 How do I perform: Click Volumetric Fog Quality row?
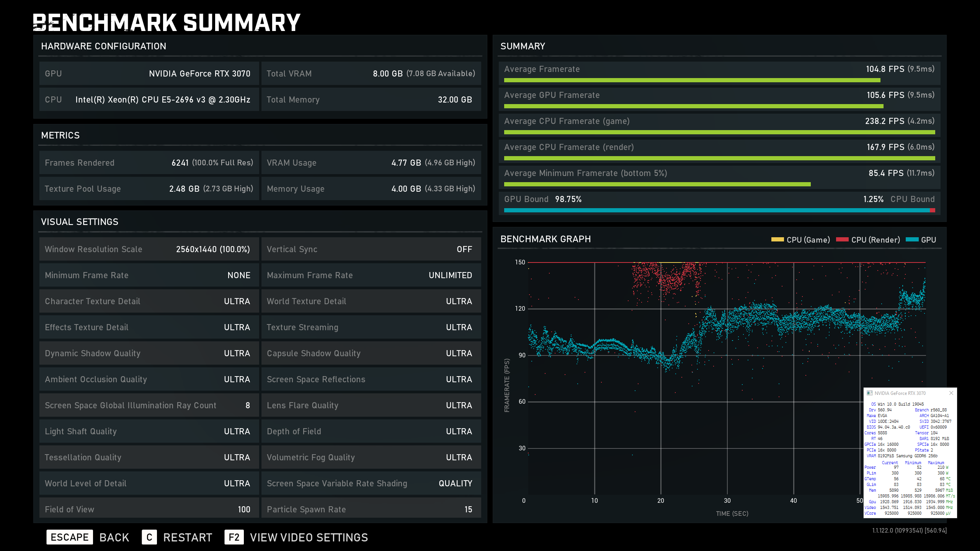coord(371,457)
